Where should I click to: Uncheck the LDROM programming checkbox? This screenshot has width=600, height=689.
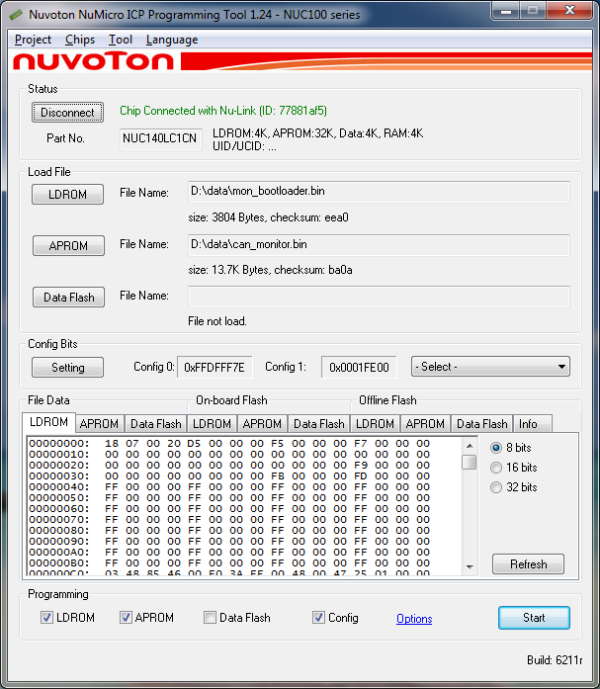(x=47, y=618)
